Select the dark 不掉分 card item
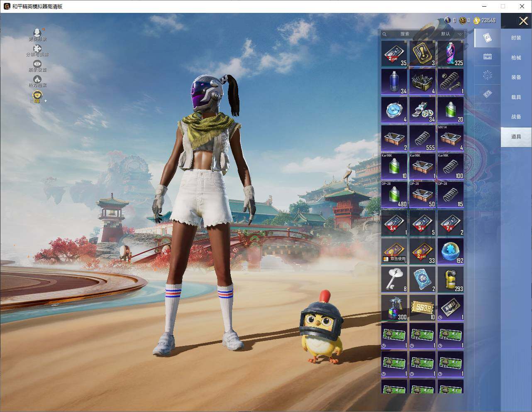The image size is (532, 412). click(451, 308)
